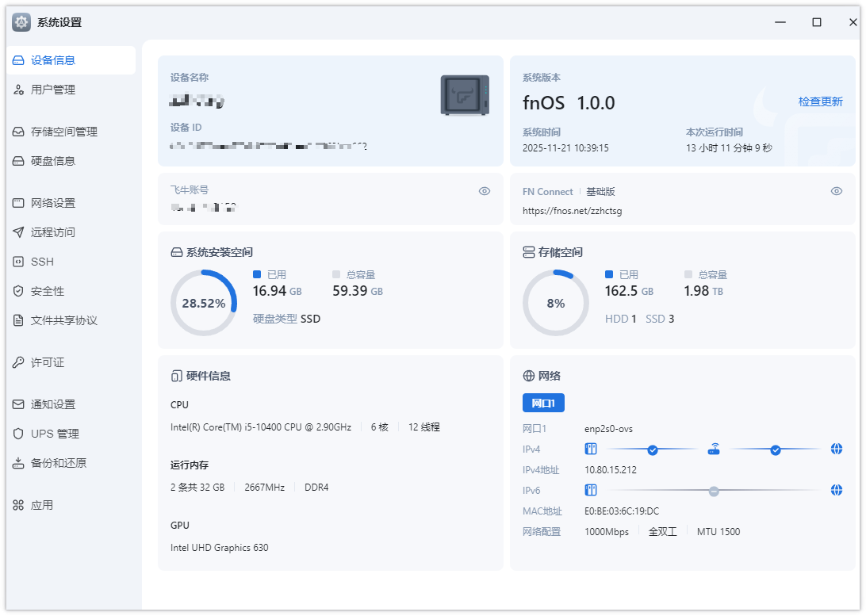
Task: Click the Storage Space Management (存储空间管理) icon
Action: (x=18, y=132)
